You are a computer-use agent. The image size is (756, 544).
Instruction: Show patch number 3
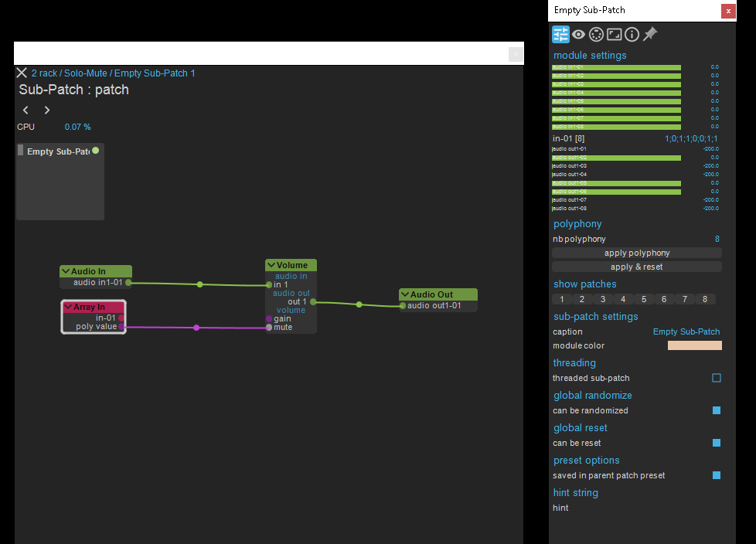[602, 299]
